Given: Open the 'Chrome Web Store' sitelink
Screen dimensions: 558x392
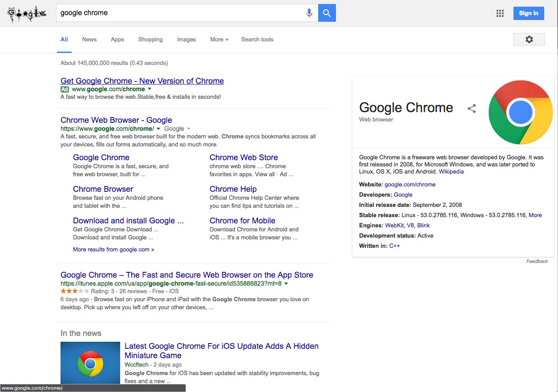Looking at the screenshot, I should click(x=244, y=158).
